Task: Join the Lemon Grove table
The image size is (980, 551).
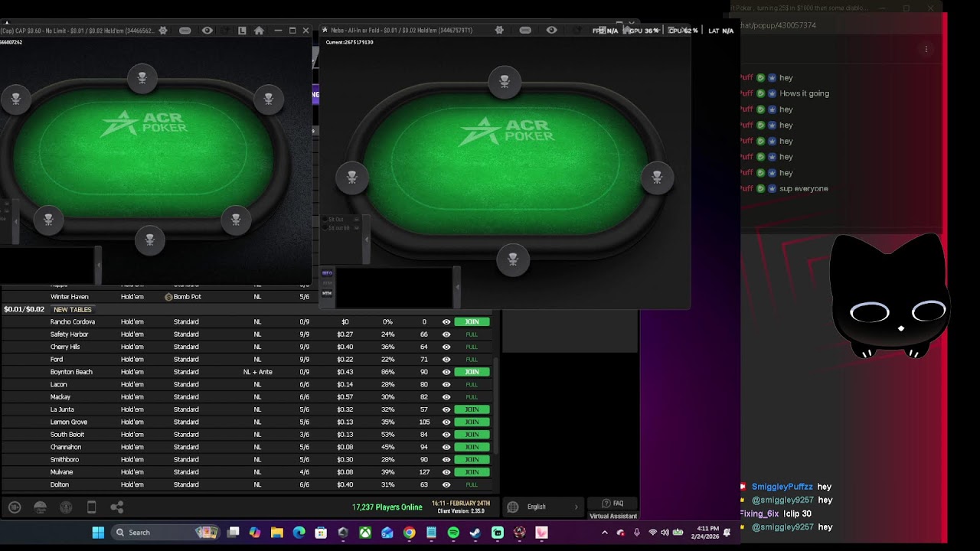Action: (x=472, y=422)
